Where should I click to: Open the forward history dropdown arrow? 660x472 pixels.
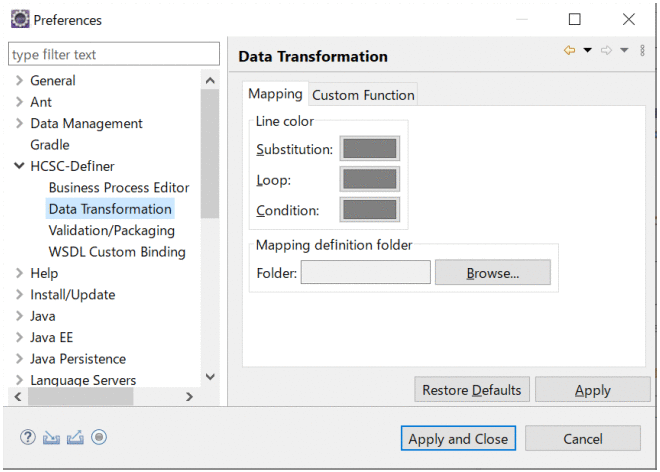click(x=623, y=51)
